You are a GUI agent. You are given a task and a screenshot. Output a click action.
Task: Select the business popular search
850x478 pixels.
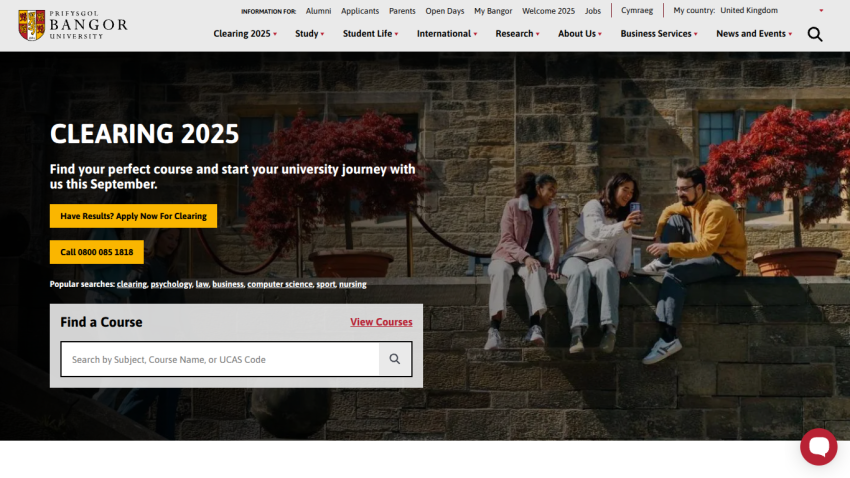228,284
